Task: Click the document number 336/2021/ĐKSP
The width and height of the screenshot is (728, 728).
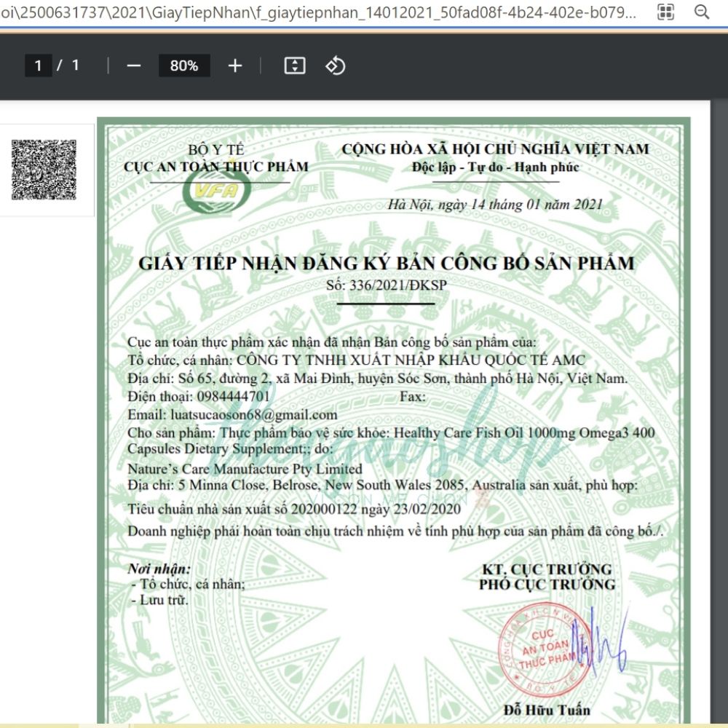Action: [387, 285]
